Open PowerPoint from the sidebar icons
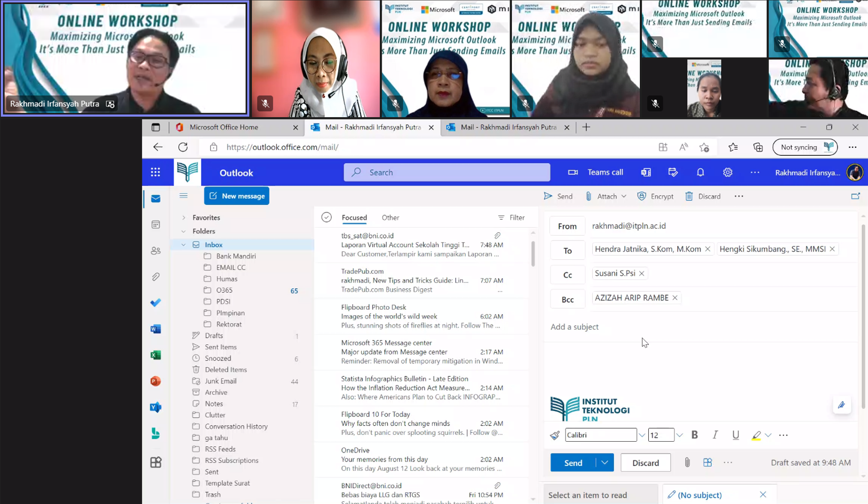Screen dimensions: 868x504 [155, 381]
